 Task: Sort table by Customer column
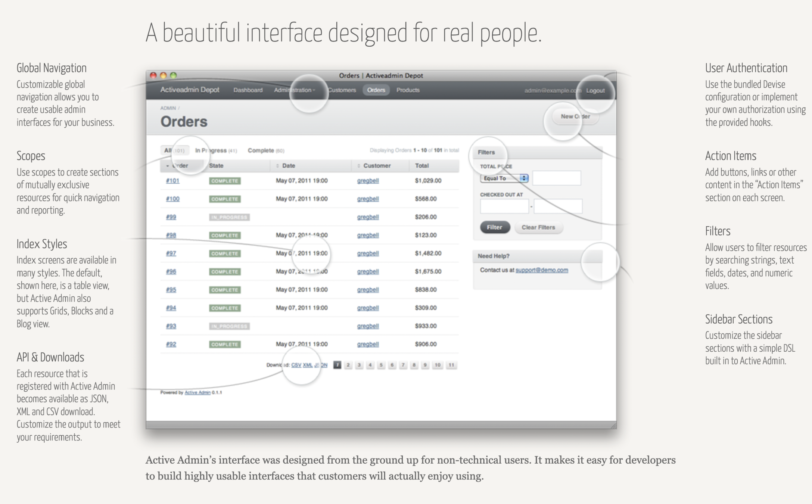(x=376, y=166)
